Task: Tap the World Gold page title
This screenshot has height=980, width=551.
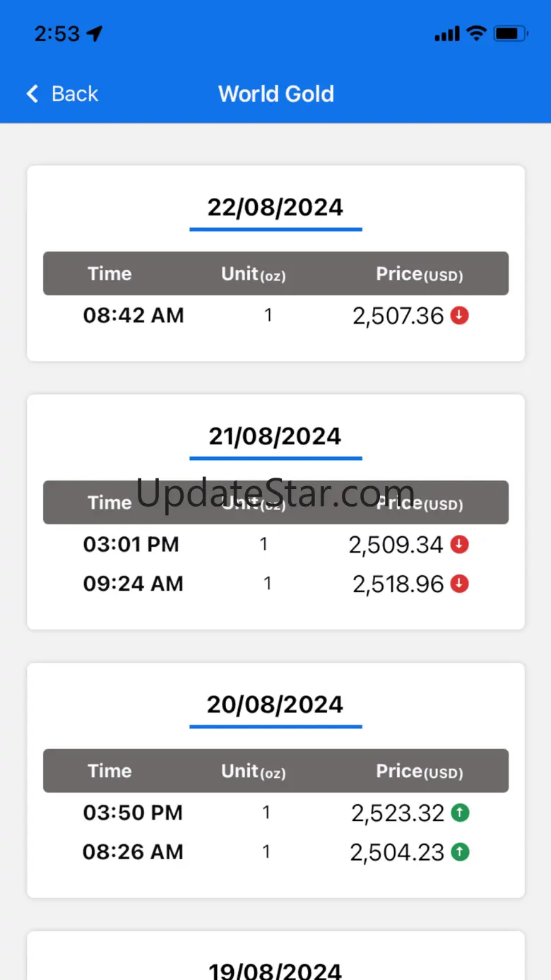Action: coord(276,94)
